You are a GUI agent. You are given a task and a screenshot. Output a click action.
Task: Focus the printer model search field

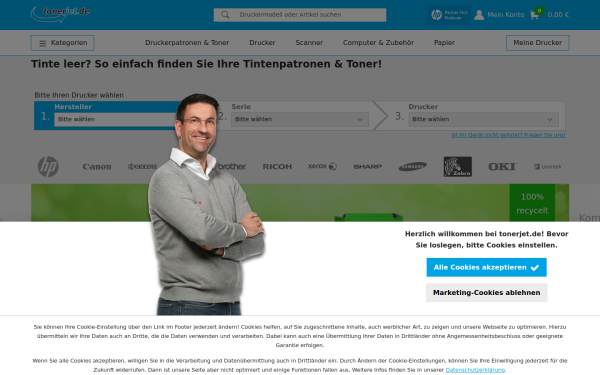coord(300,15)
